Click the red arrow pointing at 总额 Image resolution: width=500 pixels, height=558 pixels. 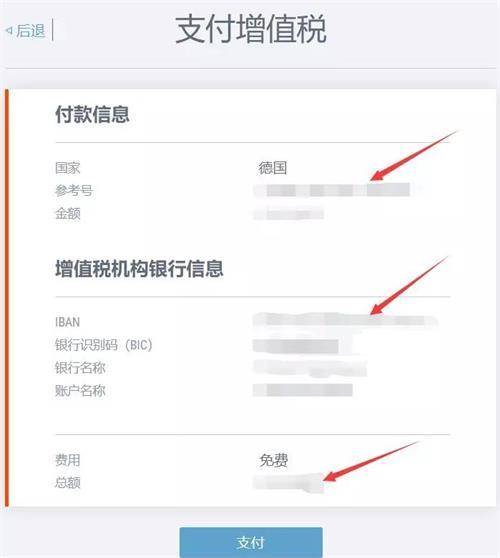[x=371, y=461]
